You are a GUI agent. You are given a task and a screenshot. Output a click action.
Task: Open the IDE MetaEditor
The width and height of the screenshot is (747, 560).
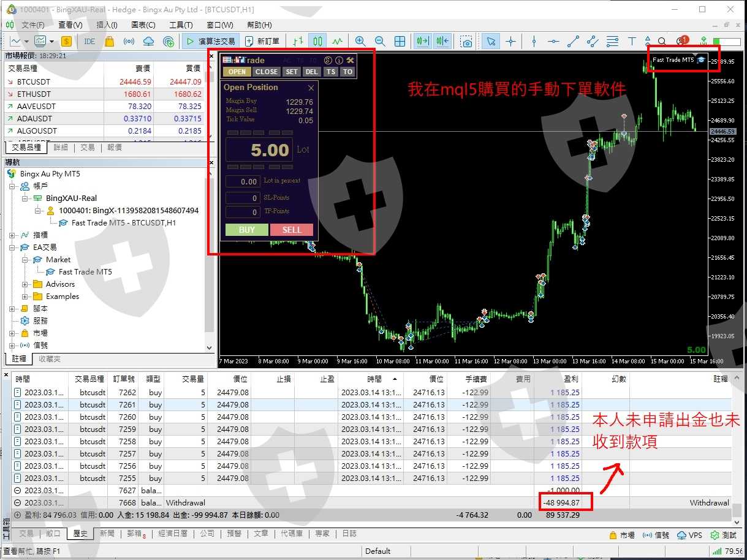89,41
